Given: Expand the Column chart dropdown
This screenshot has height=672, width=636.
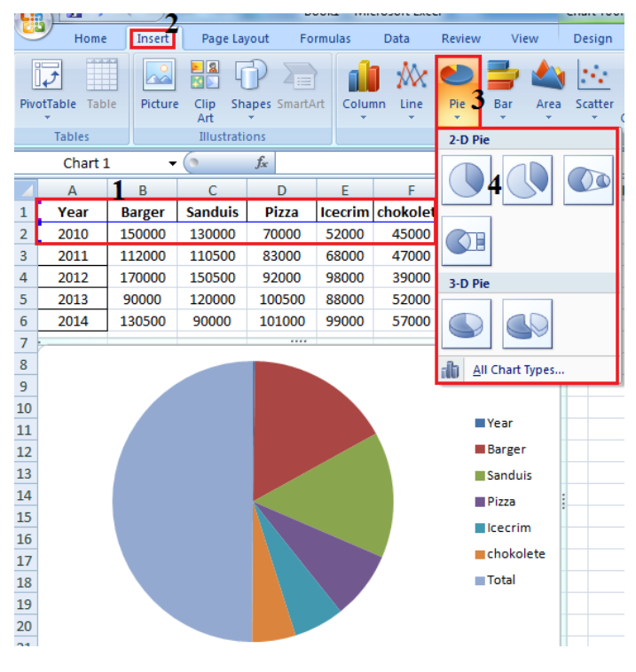Looking at the screenshot, I should pos(364,89).
